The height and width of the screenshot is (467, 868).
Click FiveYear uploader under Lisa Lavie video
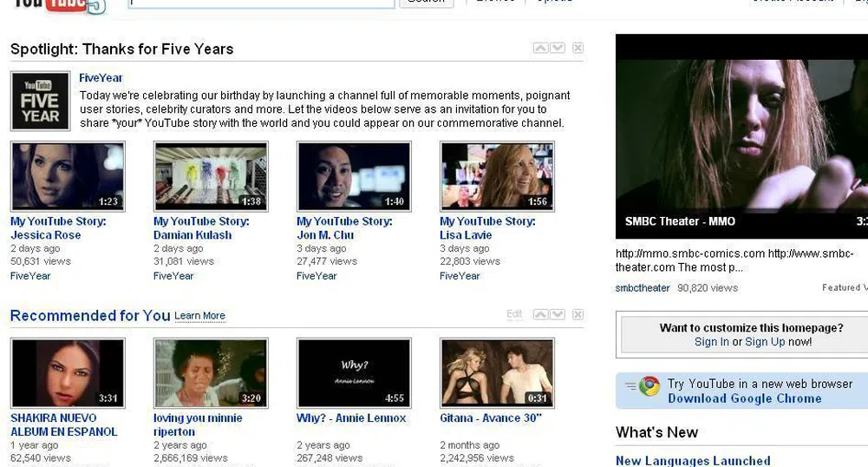click(460, 276)
